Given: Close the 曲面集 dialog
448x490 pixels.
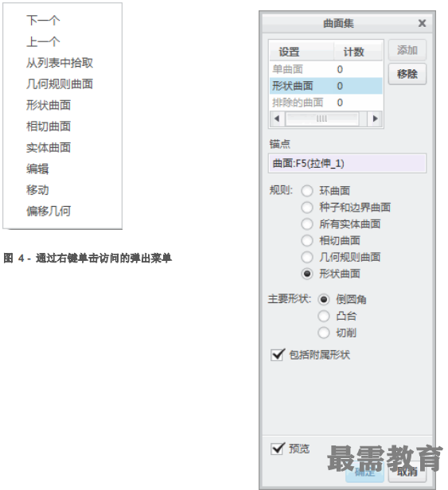Looking at the screenshot, I should pos(422,23).
